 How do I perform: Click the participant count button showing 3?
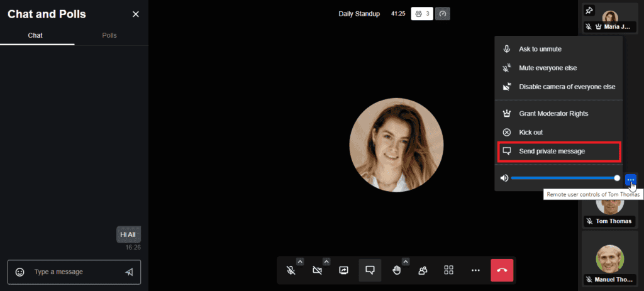click(422, 14)
